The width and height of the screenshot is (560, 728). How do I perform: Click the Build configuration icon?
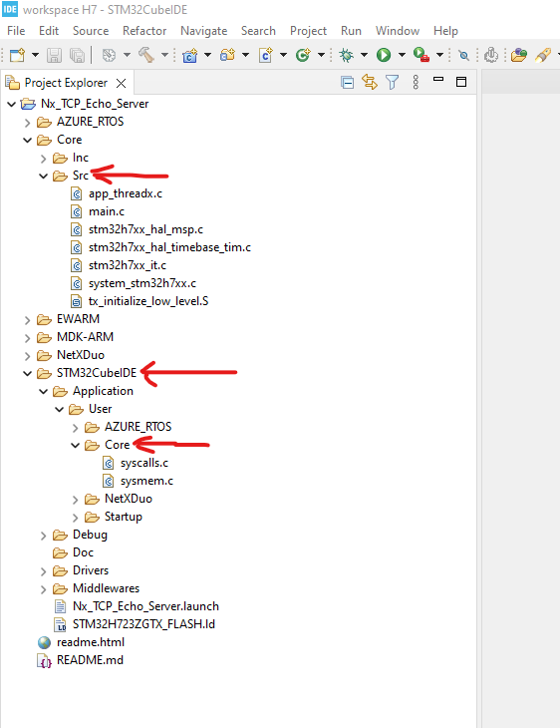[x=109, y=55]
